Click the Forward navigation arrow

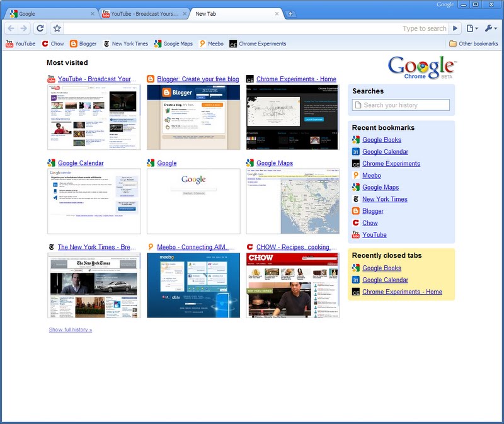[x=24, y=28]
